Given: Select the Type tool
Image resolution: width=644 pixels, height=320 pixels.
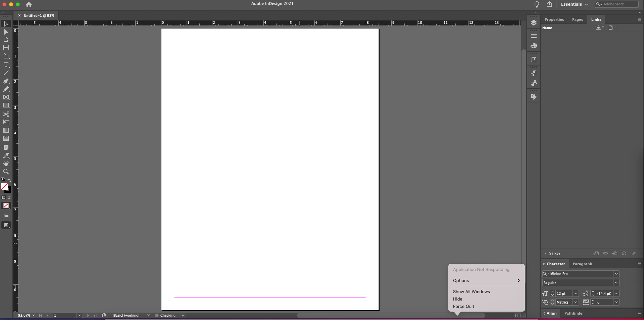Looking at the screenshot, I should (x=6, y=65).
